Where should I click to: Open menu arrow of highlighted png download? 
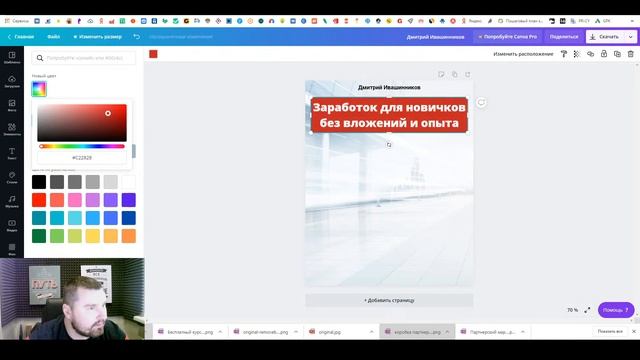click(x=447, y=332)
